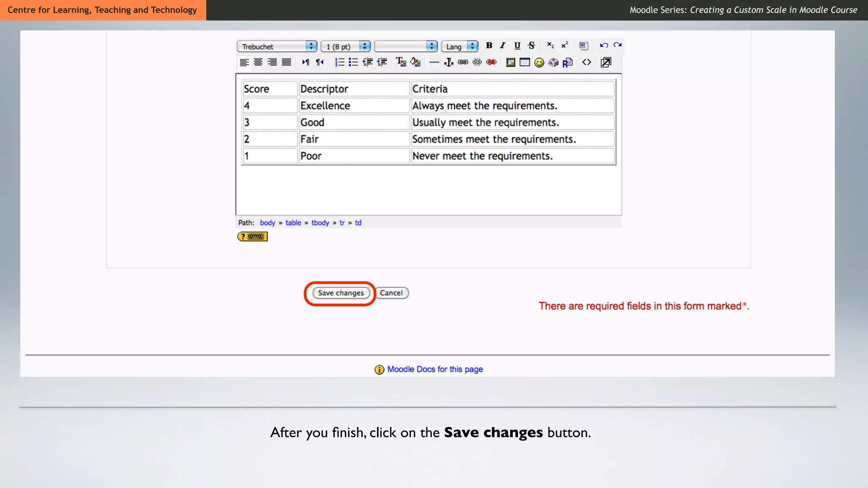868x488 pixels.
Task: Align text right
Action: 272,62
